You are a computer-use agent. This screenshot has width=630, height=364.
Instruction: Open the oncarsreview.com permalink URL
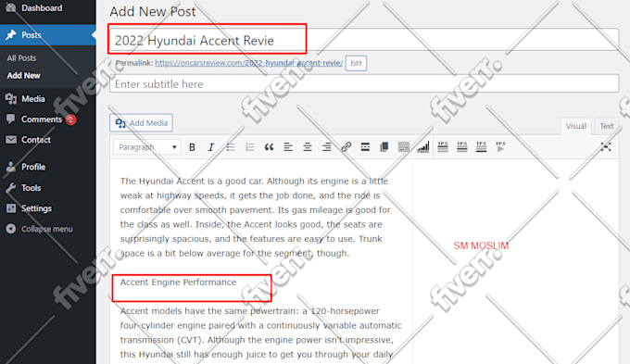(x=248, y=63)
